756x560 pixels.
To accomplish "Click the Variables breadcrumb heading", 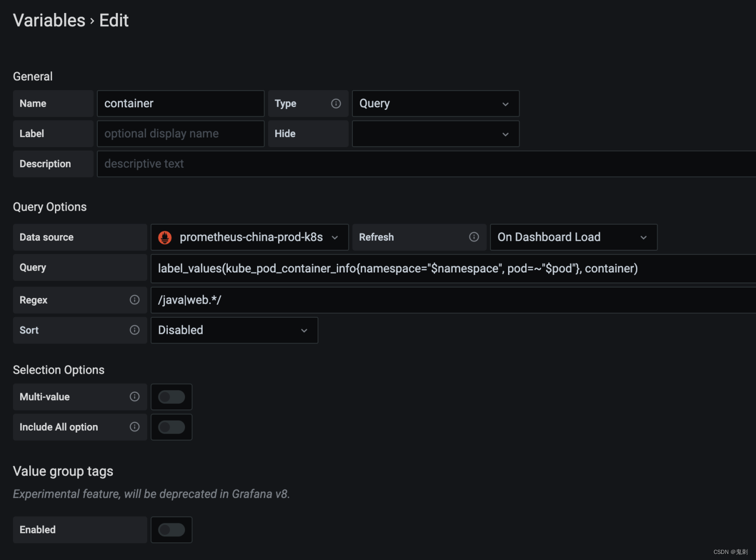I will 49,21.
